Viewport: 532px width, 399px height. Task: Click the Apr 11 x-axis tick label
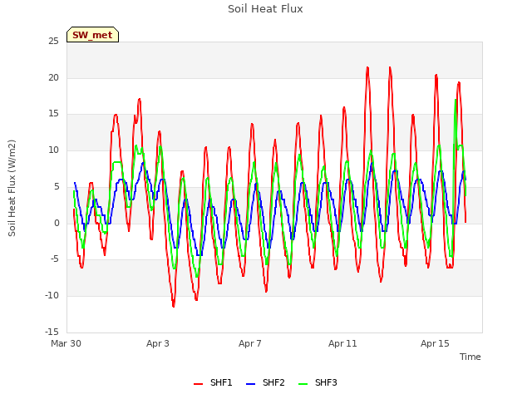coord(342,343)
